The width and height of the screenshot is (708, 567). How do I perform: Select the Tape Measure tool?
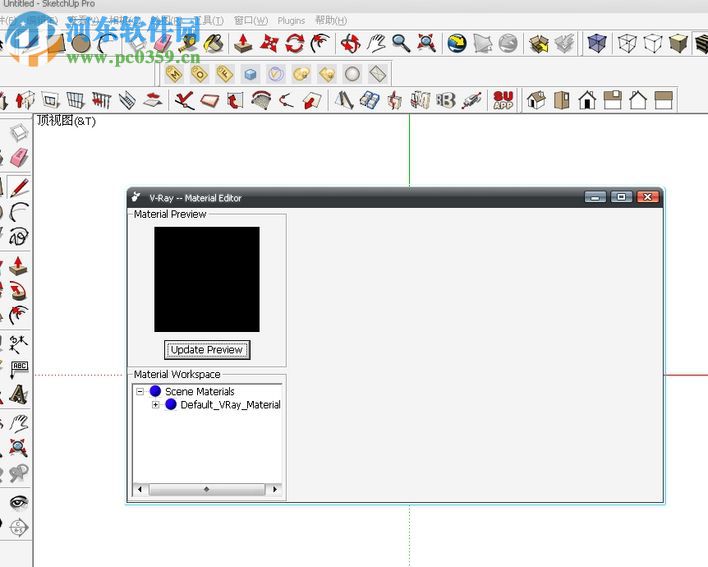188,43
